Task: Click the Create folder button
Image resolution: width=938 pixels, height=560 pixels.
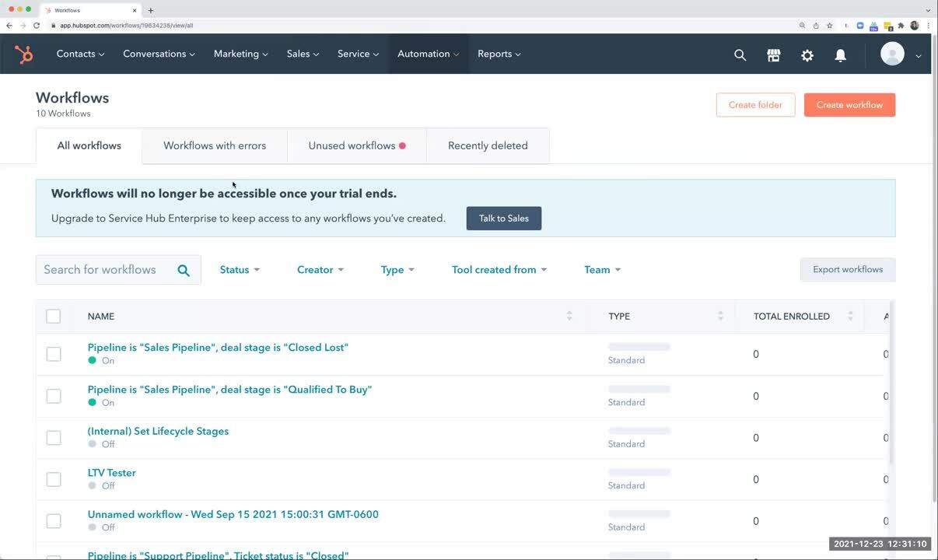Action: [755, 105]
